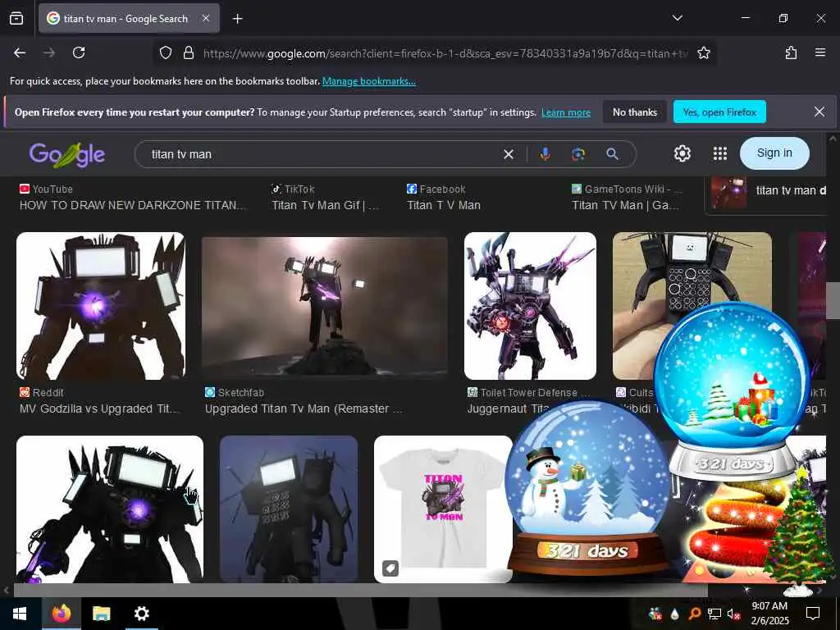Search by image with Lens icon

pos(578,154)
